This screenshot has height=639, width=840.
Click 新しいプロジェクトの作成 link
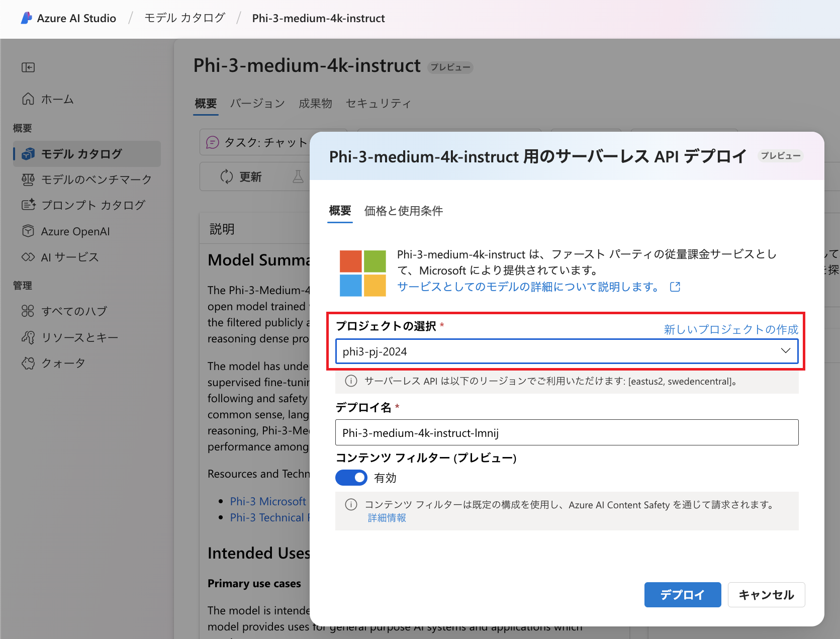(x=731, y=329)
